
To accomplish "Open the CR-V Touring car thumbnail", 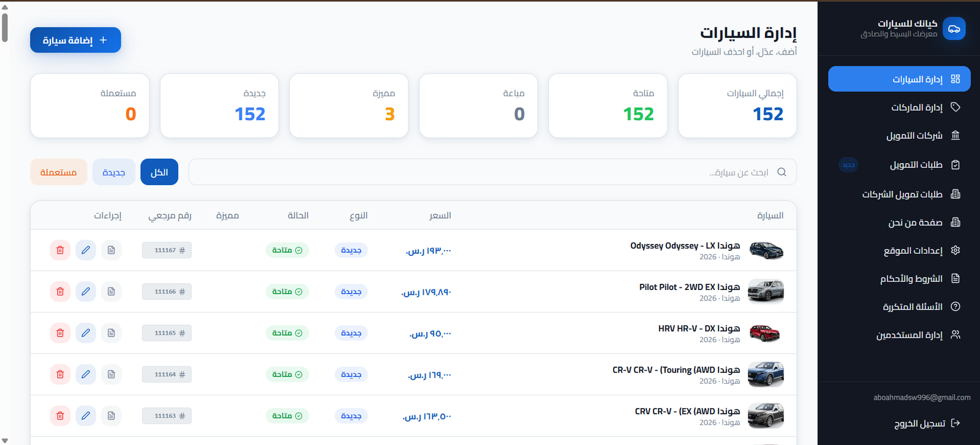I will pos(766,375).
